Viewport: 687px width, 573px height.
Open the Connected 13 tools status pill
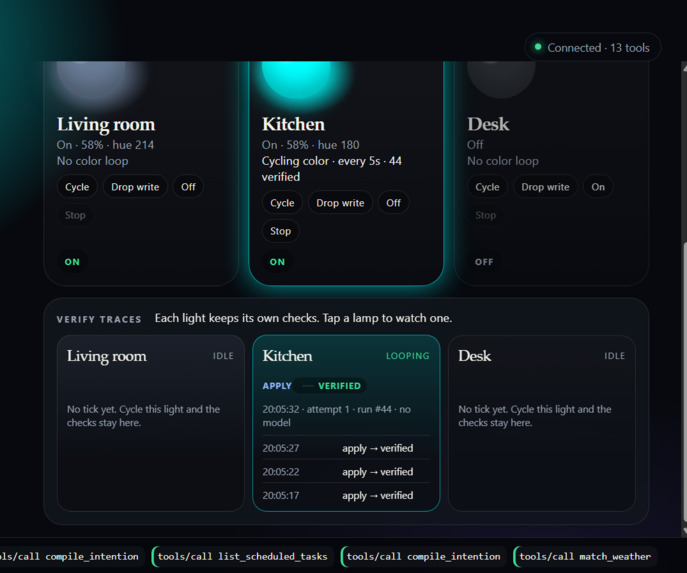[x=593, y=47]
